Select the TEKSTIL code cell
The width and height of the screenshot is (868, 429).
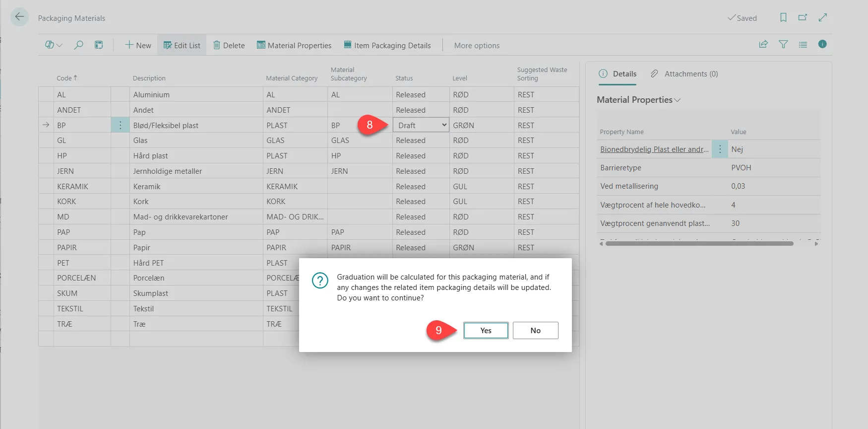pos(82,308)
